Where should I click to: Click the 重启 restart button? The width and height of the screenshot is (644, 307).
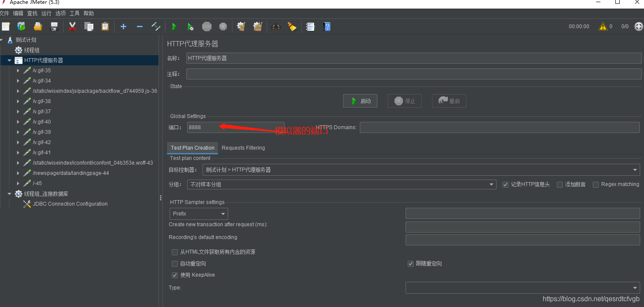tap(449, 101)
